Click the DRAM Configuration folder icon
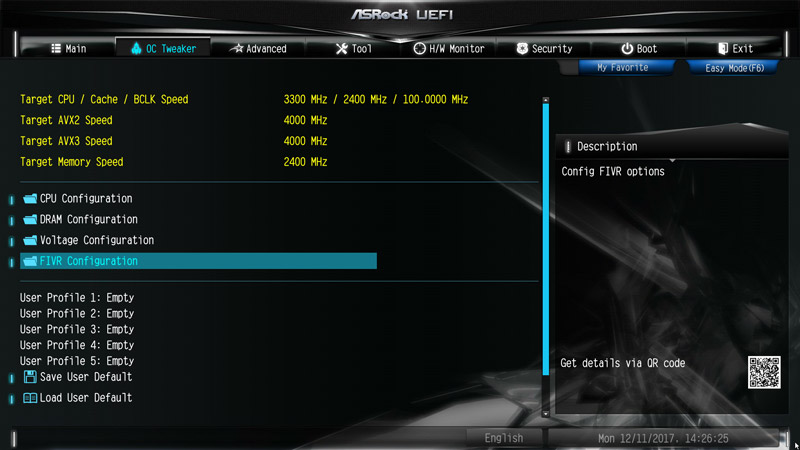 click(30, 219)
